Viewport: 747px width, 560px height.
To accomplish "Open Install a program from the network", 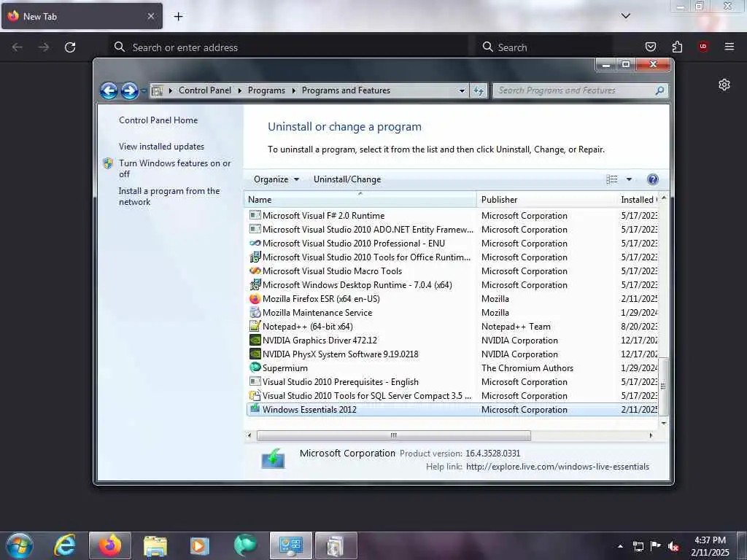I will click(x=169, y=196).
